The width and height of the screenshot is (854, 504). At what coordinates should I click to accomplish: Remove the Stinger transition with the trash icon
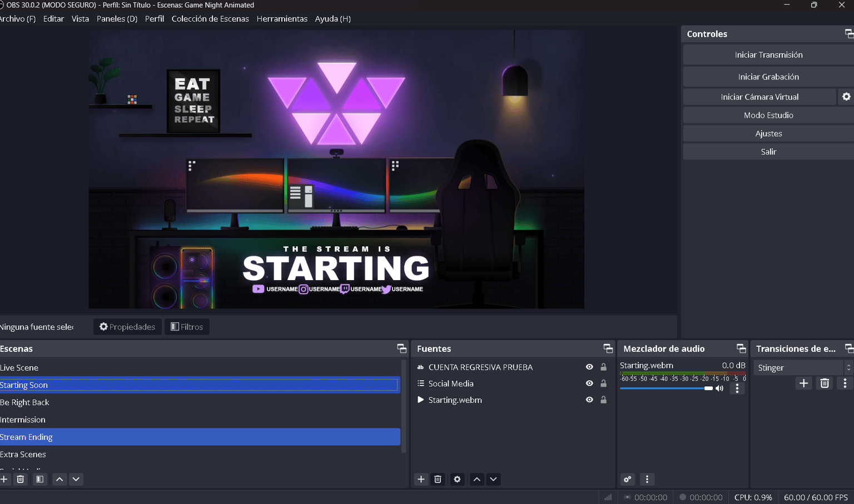(x=825, y=383)
